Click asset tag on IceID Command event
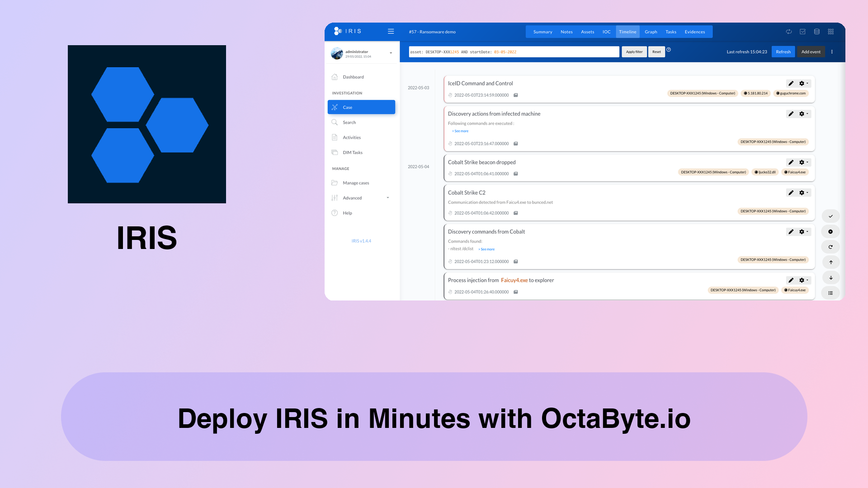The height and width of the screenshot is (488, 868). [703, 94]
